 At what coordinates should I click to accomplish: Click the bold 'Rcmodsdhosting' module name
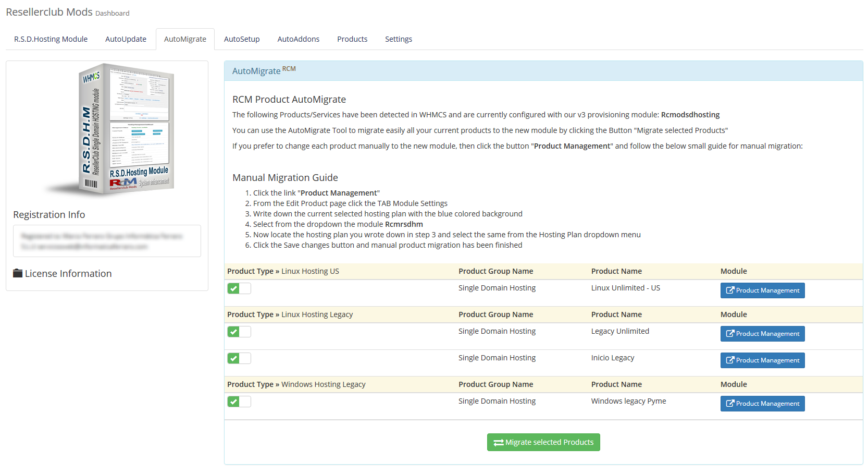[690, 115]
